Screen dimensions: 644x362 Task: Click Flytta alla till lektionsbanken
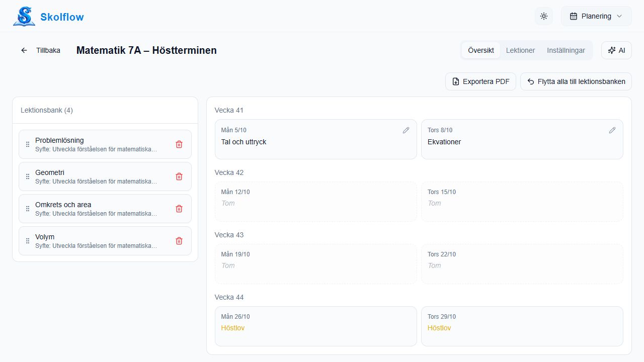click(x=576, y=81)
